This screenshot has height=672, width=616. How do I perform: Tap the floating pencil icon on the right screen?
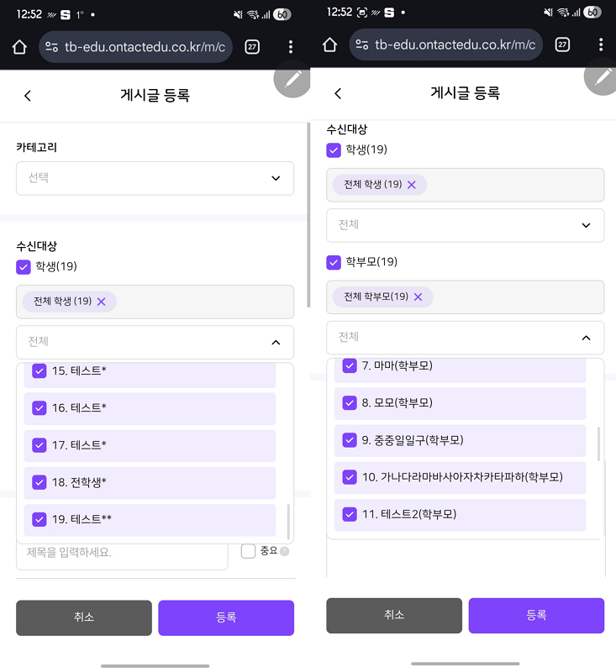pyautogui.click(x=602, y=77)
